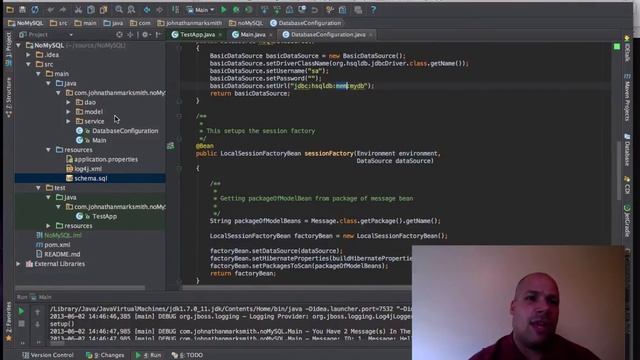Open pom.xml in the project tree
Screen dimensions: 640x360
53,245
